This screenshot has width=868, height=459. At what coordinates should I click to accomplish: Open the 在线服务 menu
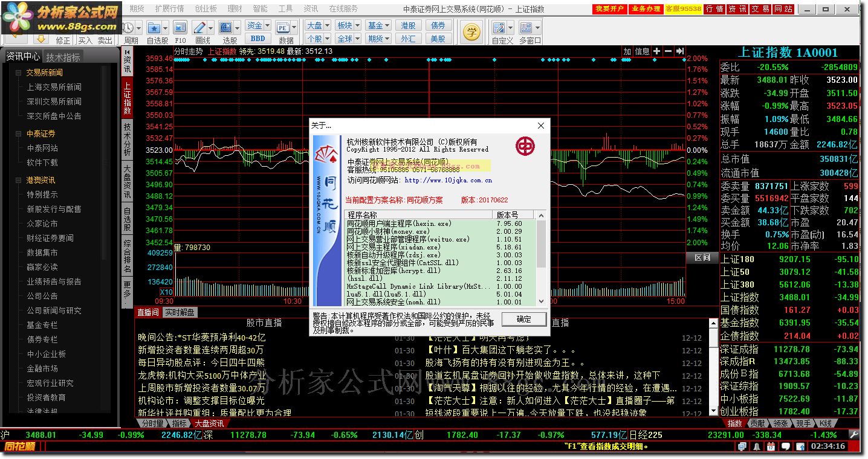[x=343, y=9]
